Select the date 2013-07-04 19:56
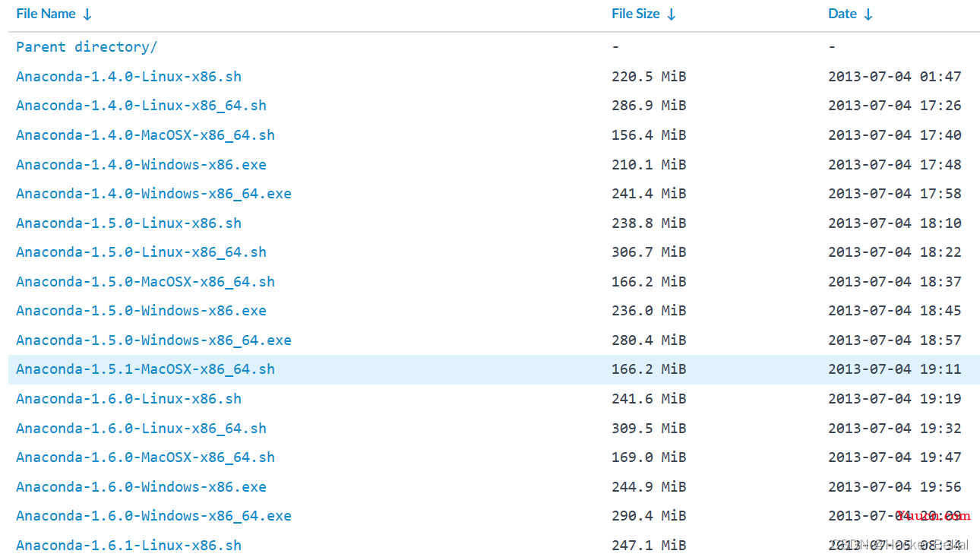This screenshot has height=557, width=980. pos(895,487)
